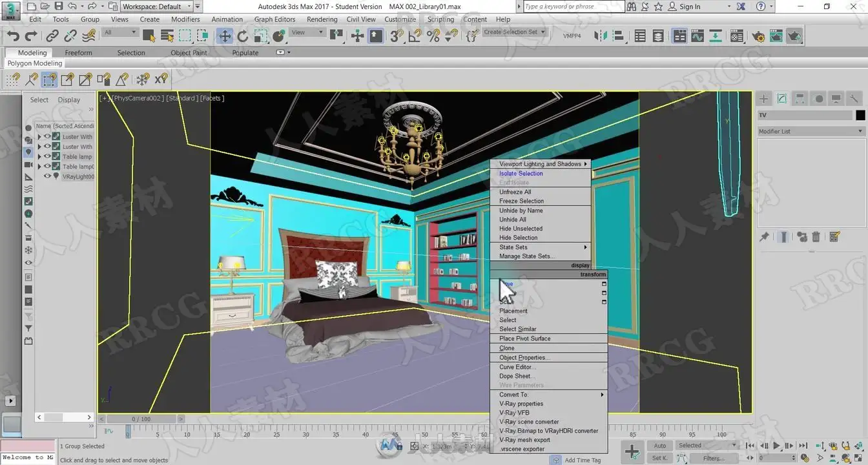Open Workspace Default dropdown
The image size is (868, 465).
coord(157,6)
